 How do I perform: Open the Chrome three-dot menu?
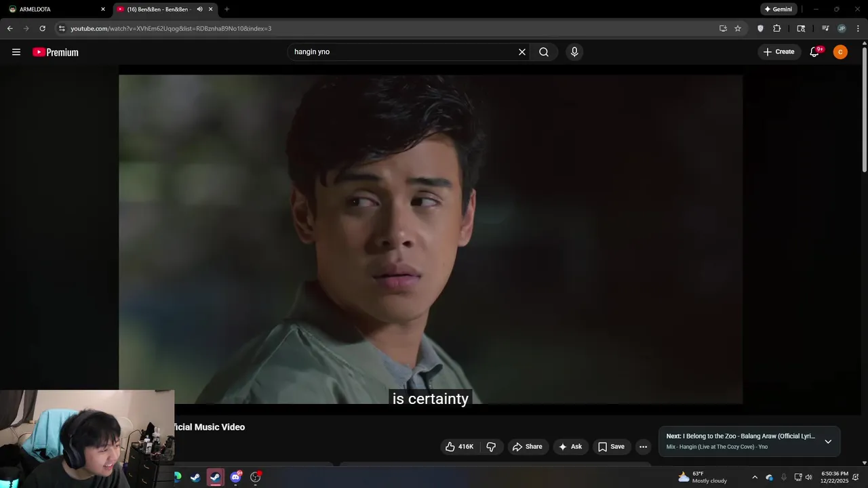[858, 28]
